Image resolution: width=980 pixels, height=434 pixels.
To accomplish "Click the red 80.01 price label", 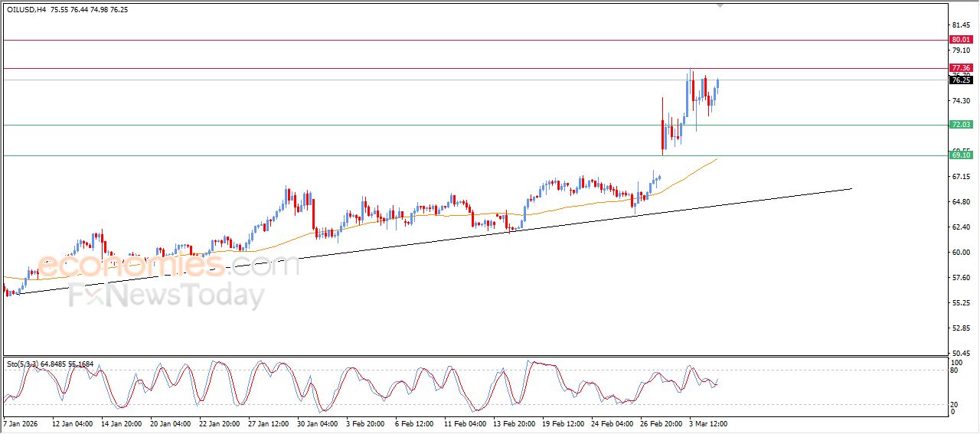I will coord(960,40).
